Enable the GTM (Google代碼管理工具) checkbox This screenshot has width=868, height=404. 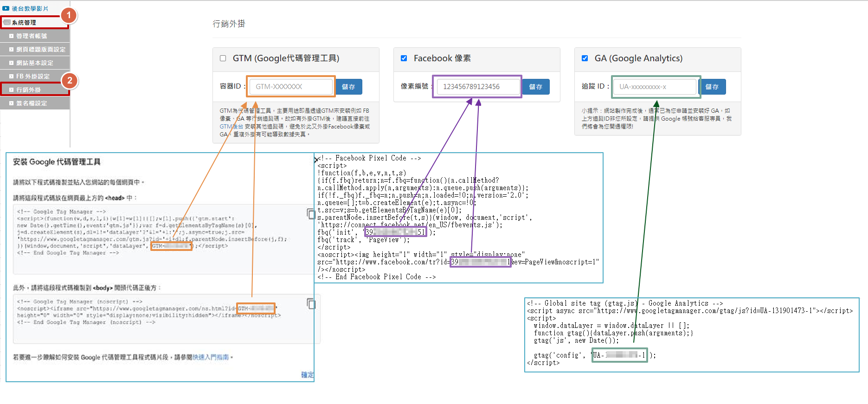click(x=223, y=58)
